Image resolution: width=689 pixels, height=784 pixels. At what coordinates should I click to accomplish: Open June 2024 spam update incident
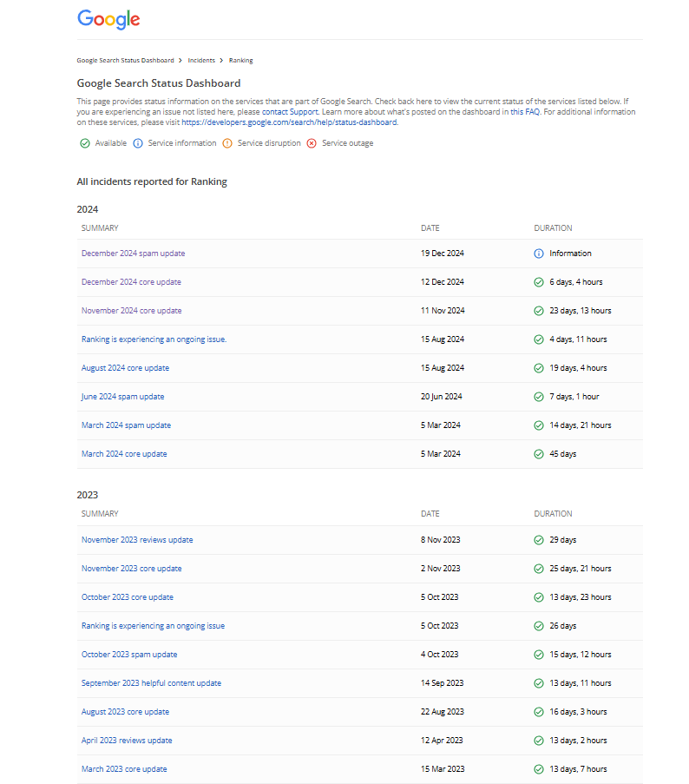pyautogui.click(x=122, y=397)
